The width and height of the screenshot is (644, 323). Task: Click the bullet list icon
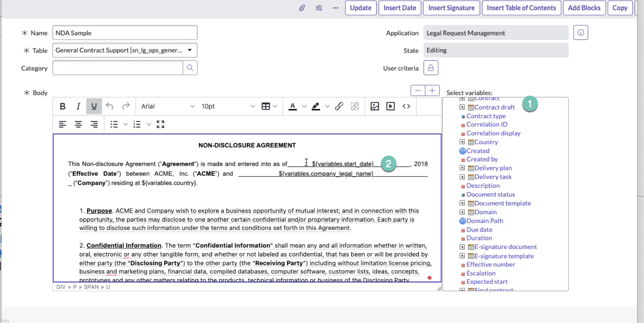coord(114,124)
